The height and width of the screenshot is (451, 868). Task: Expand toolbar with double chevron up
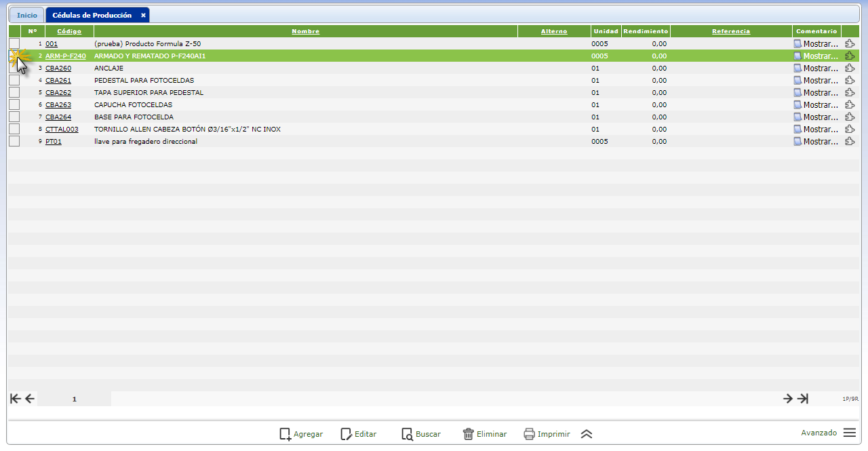pos(587,434)
